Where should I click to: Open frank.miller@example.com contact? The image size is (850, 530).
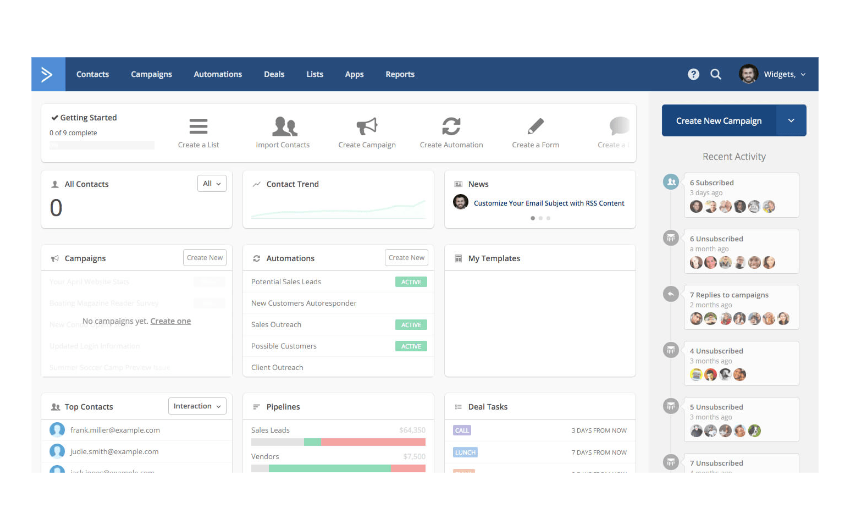pyautogui.click(x=115, y=430)
